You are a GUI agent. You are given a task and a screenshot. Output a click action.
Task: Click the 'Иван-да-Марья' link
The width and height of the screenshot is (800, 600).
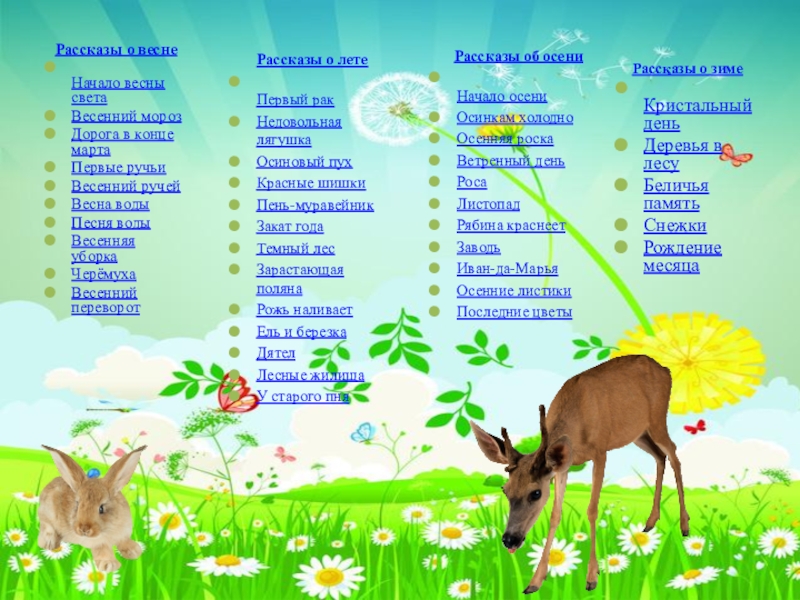coord(507,269)
